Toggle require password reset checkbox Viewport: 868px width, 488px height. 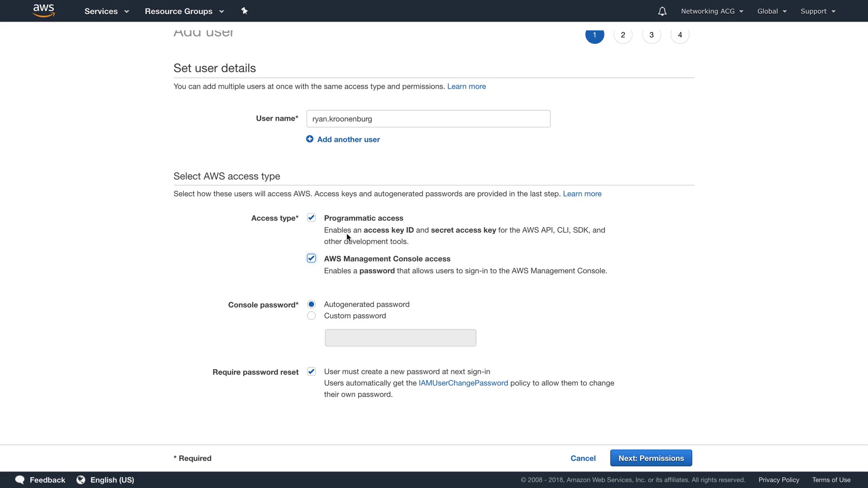pyautogui.click(x=311, y=371)
